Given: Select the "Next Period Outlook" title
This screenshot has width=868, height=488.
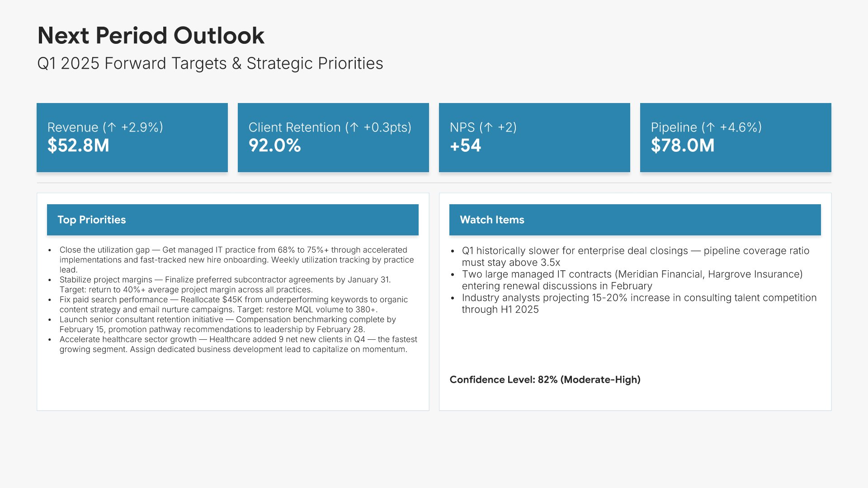Looking at the screenshot, I should 151,36.
